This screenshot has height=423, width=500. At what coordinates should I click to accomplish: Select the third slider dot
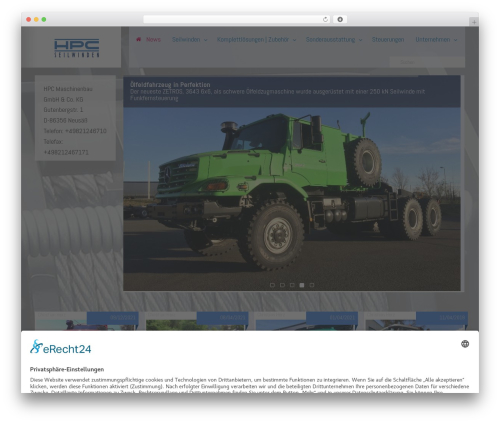coord(292,285)
